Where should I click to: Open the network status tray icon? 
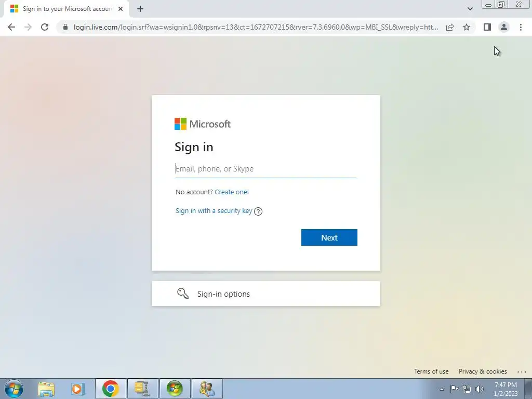(467, 389)
